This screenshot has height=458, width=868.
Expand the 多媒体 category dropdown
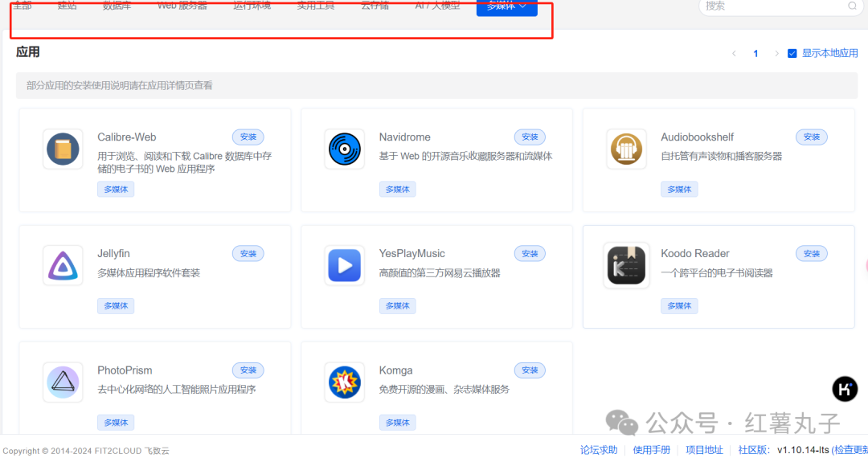[506, 6]
